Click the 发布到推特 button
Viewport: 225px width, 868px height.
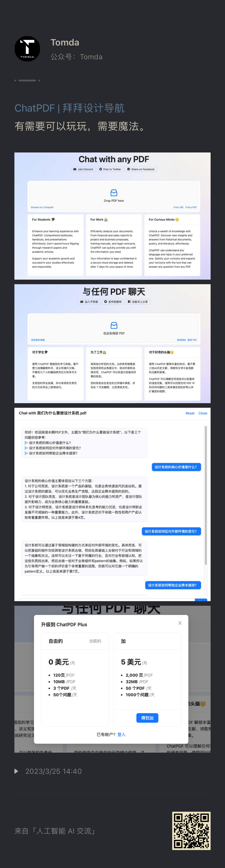[113, 302]
